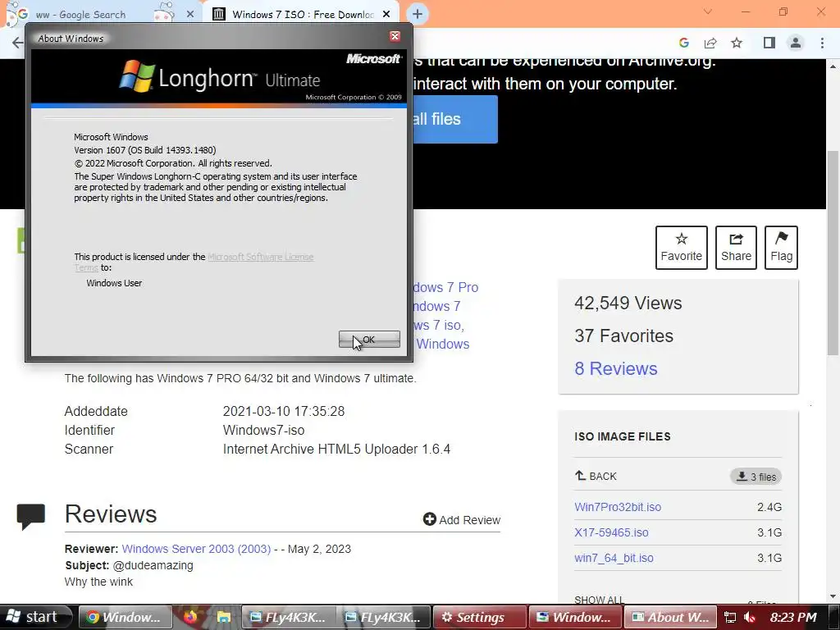Switch to Chrome Window taskbar button
This screenshot has width=840, height=630.
(126, 617)
